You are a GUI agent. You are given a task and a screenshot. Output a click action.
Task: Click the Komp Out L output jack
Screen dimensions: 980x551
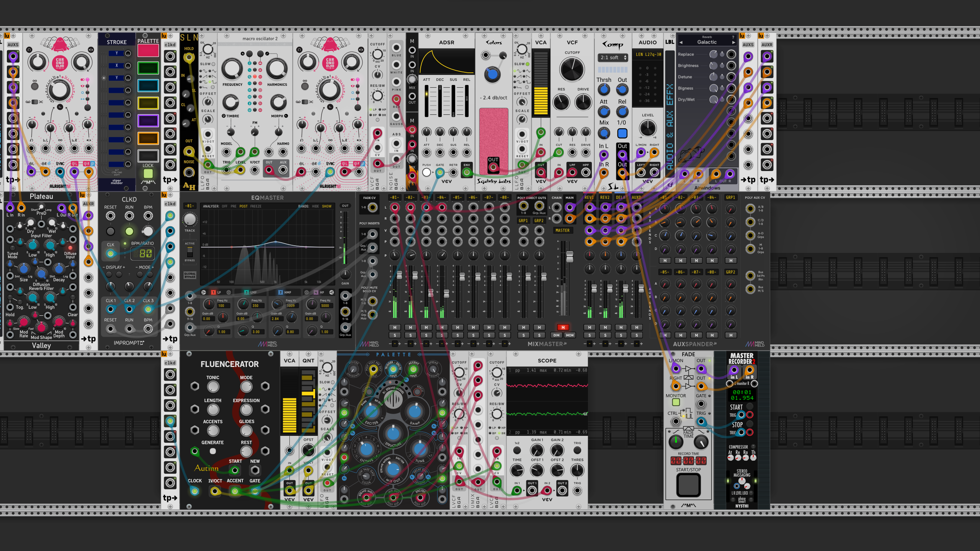(x=622, y=155)
